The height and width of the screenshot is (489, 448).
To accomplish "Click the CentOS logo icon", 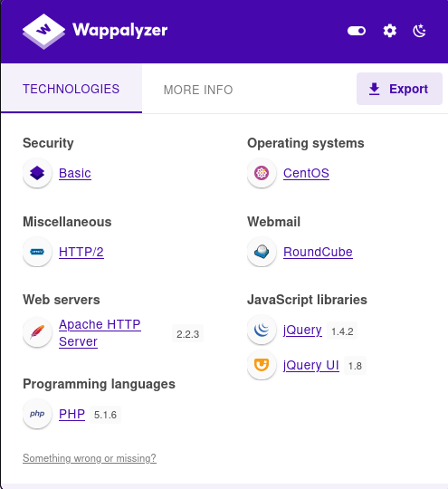I will coord(262,173).
